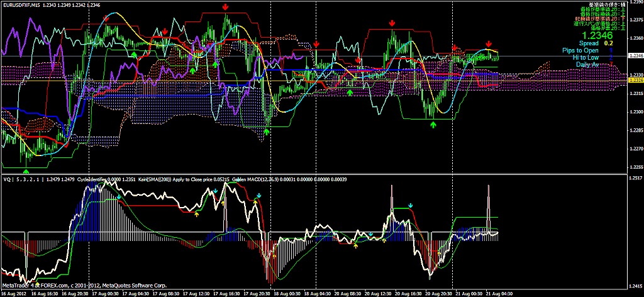Click the green up arrow at bottom-left of the main chart
Image resolution: width=644 pixels, height=297 pixels.
(x=26, y=170)
